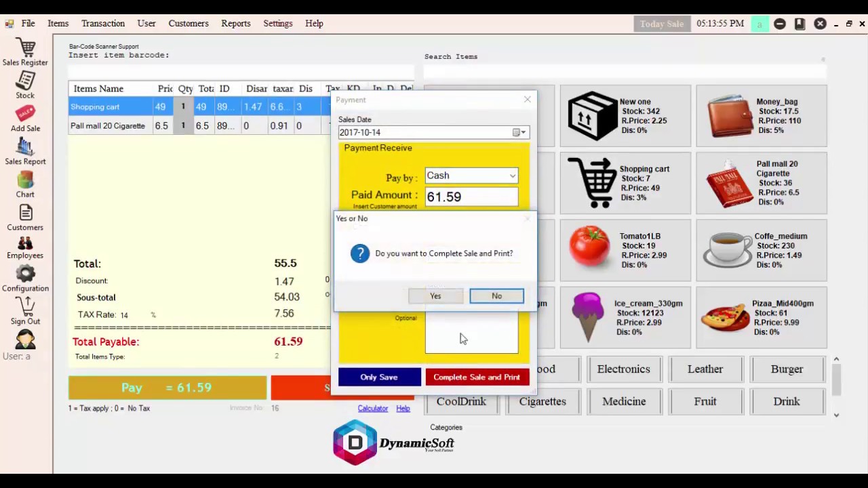This screenshot has height=488, width=868.
Task: Select the Pizaa_Mid400gm product tile
Action: [762, 317]
